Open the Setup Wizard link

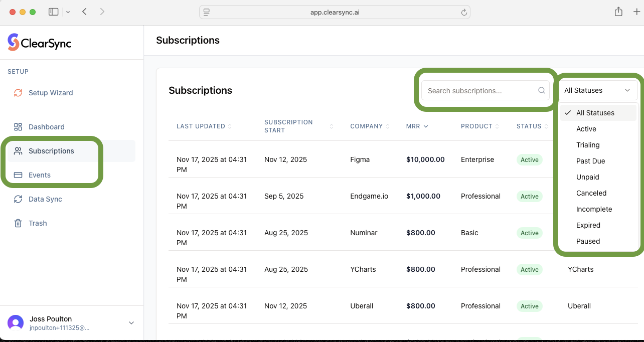51,93
